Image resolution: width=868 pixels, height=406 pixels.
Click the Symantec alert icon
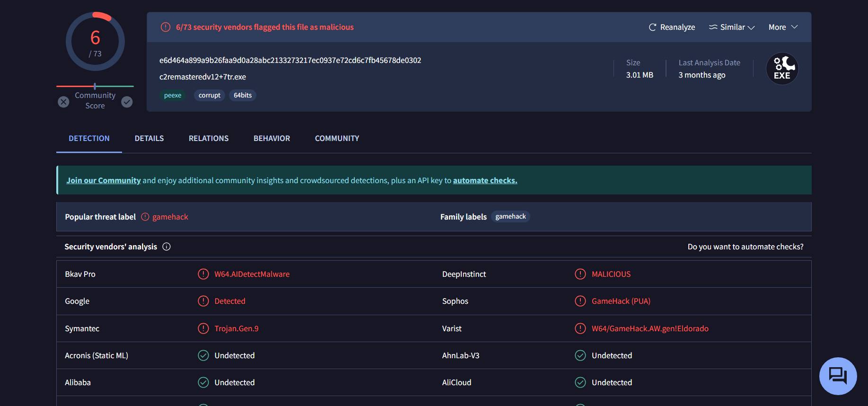203,328
